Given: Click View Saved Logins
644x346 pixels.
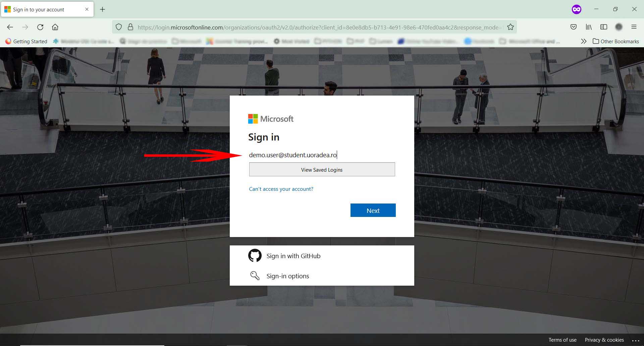Looking at the screenshot, I should point(322,170).
